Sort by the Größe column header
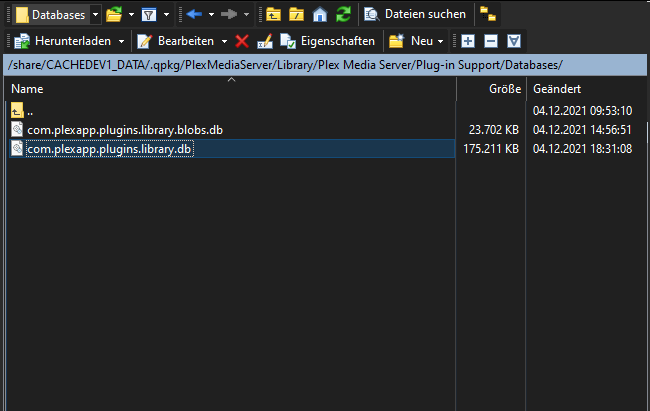 [491, 89]
